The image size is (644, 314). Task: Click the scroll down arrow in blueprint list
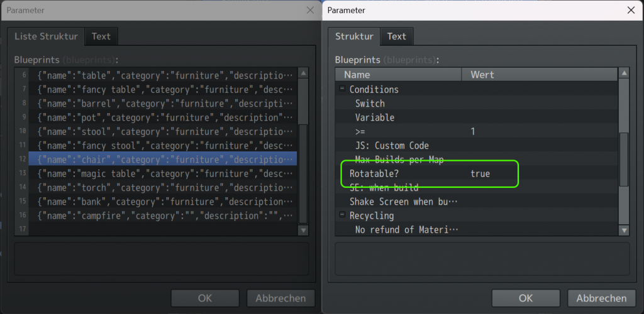(x=303, y=230)
